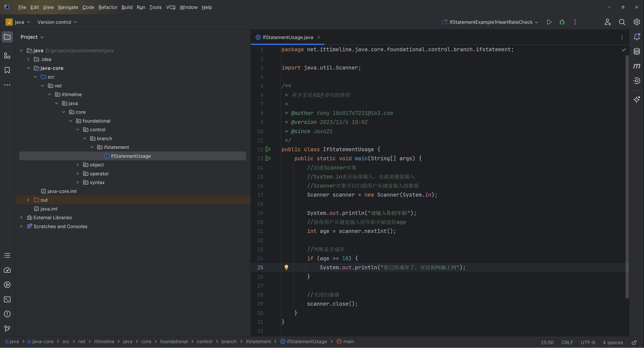Open more run actions menu
This screenshot has height=348, width=644.
(575, 22)
